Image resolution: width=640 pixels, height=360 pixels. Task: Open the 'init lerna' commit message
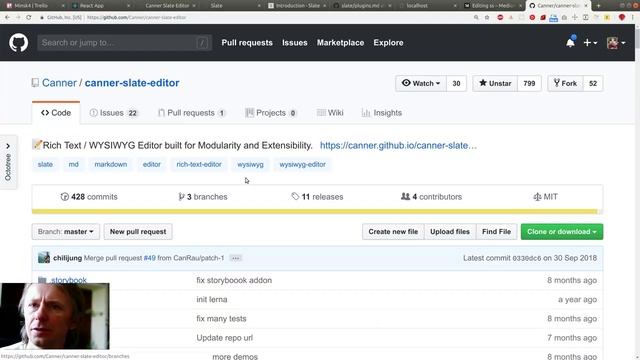tap(211, 299)
